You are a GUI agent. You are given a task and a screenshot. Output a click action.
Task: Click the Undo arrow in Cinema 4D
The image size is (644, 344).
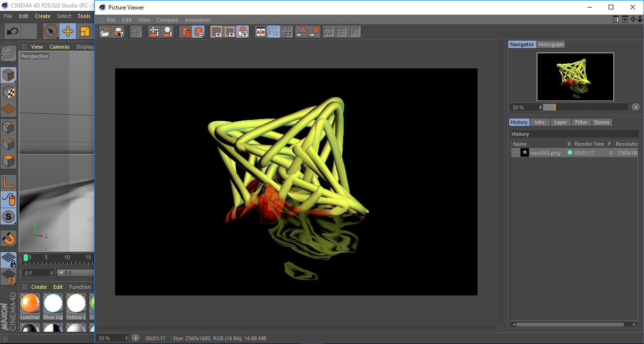click(12, 32)
